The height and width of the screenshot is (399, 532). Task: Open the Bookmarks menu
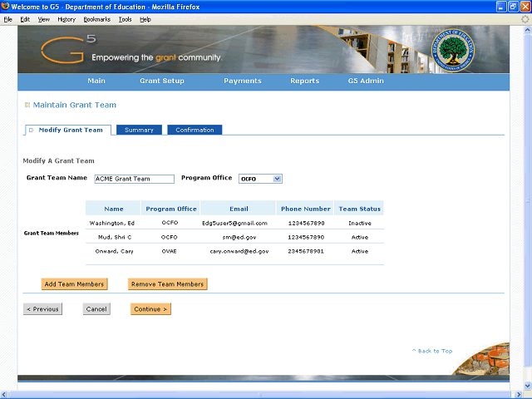click(x=97, y=19)
